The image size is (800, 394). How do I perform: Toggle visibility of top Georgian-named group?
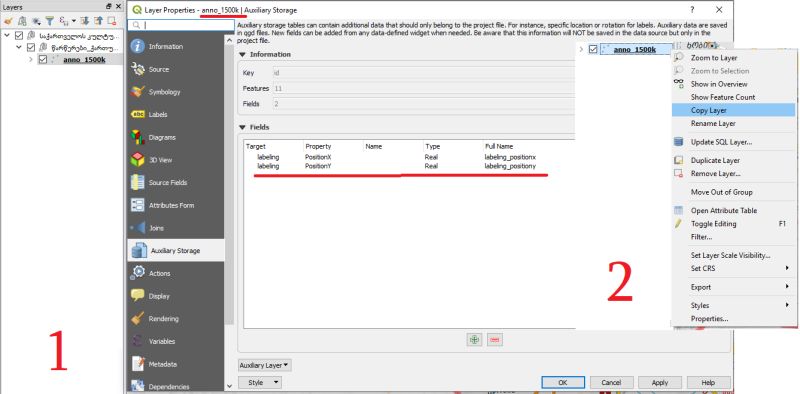19,35
